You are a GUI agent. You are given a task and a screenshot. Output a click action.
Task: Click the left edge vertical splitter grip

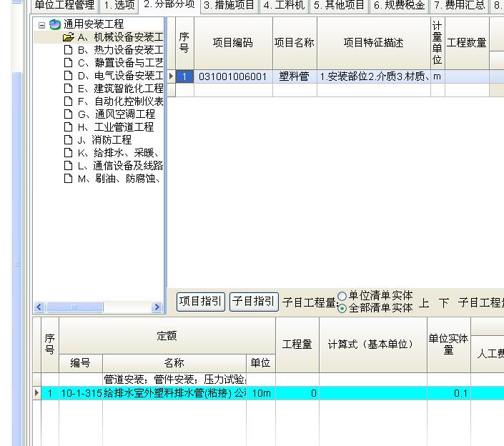coord(16,264)
